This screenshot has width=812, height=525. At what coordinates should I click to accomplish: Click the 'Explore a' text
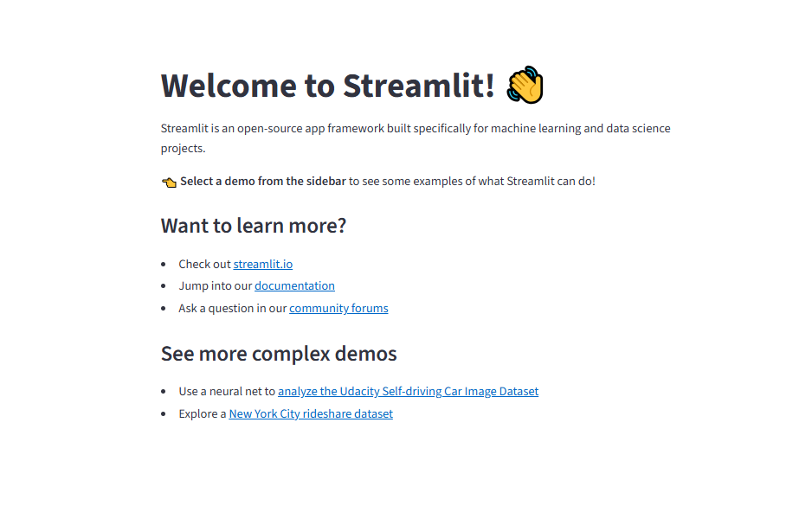click(203, 413)
